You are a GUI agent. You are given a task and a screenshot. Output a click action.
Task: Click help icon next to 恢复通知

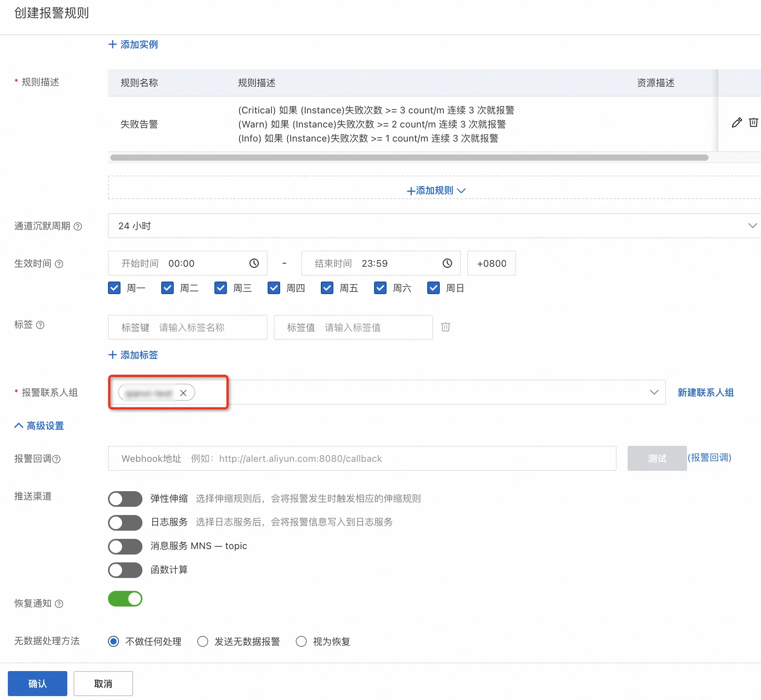point(59,604)
